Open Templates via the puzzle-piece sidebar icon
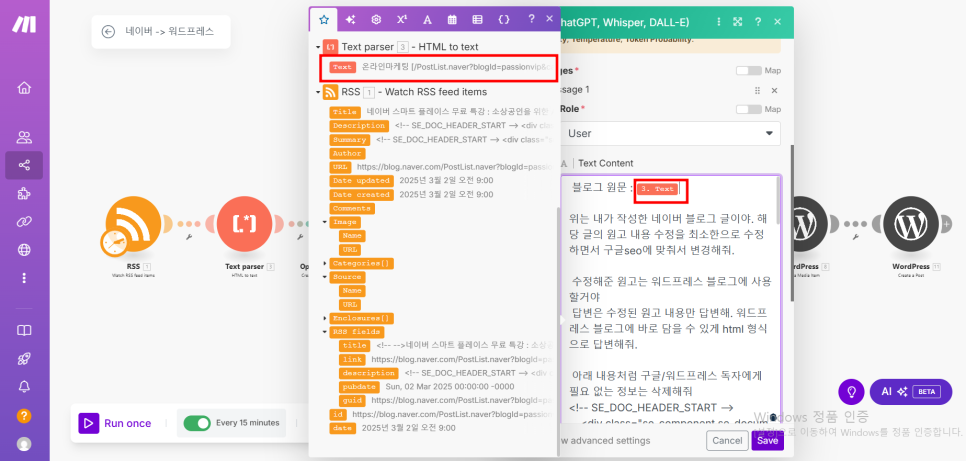966x461 pixels. click(24, 194)
